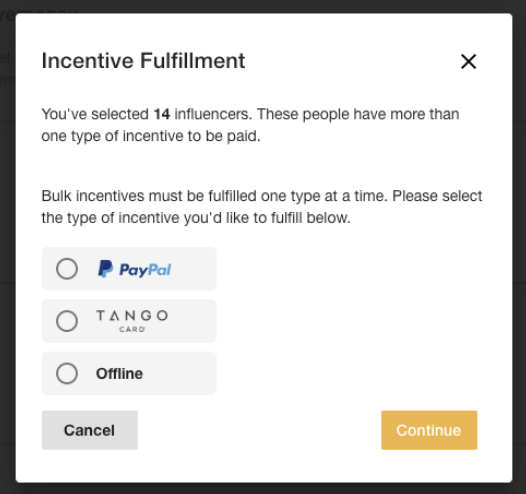Click "one type of incentive to be paid" text

151,136
